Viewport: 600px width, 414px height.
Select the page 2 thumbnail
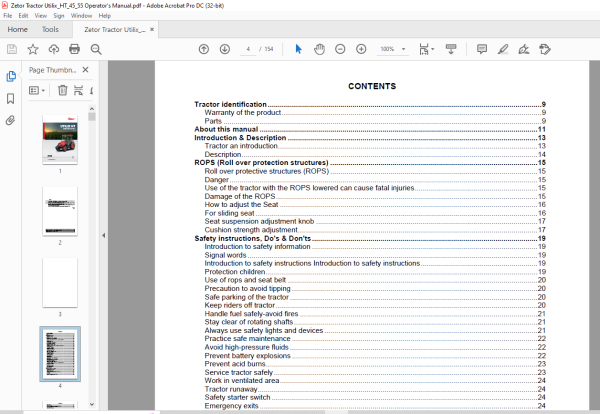click(x=60, y=211)
